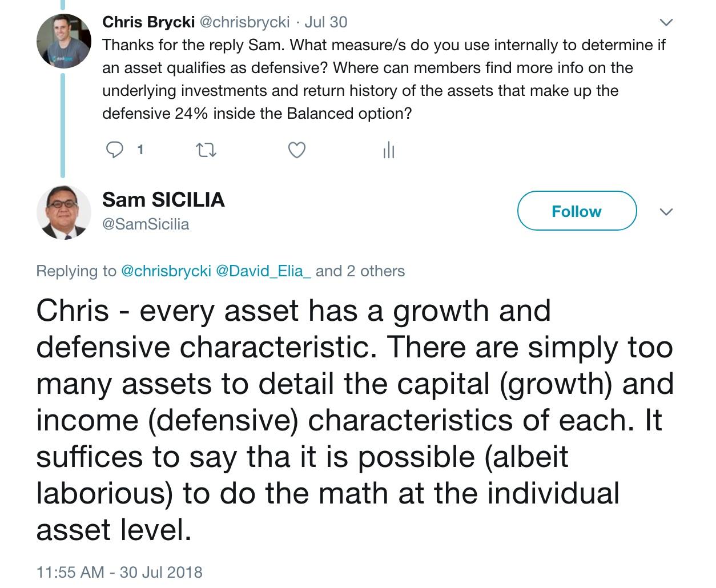Click the @David_Elia_ mention
This screenshot has width=716, height=588.
(x=263, y=271)
